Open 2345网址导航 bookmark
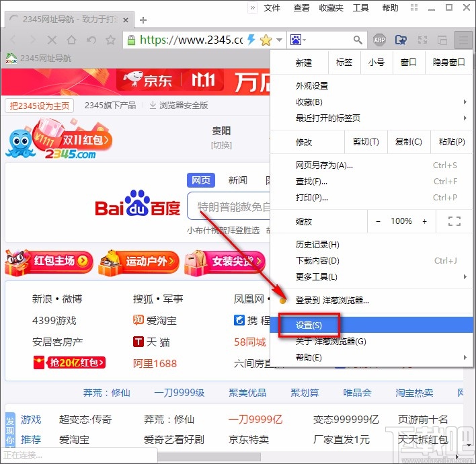This screenshot has width=476, height=464. point(38,58)
